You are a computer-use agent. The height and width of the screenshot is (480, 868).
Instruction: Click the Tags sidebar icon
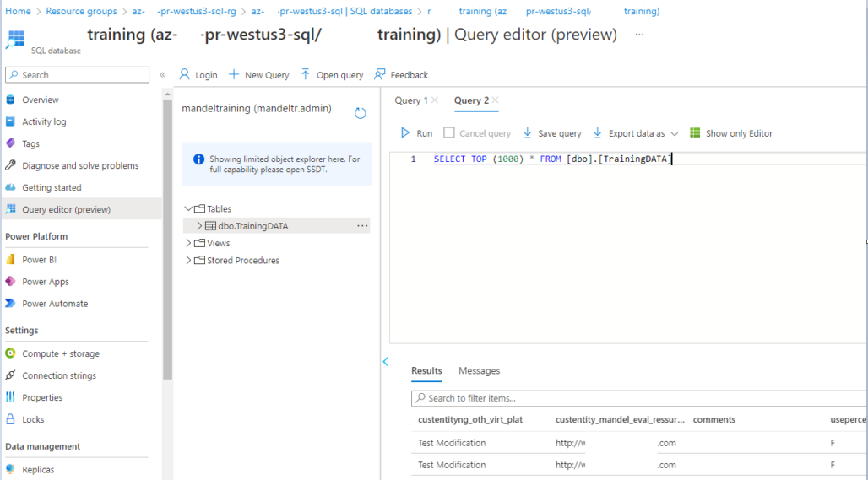10,143
